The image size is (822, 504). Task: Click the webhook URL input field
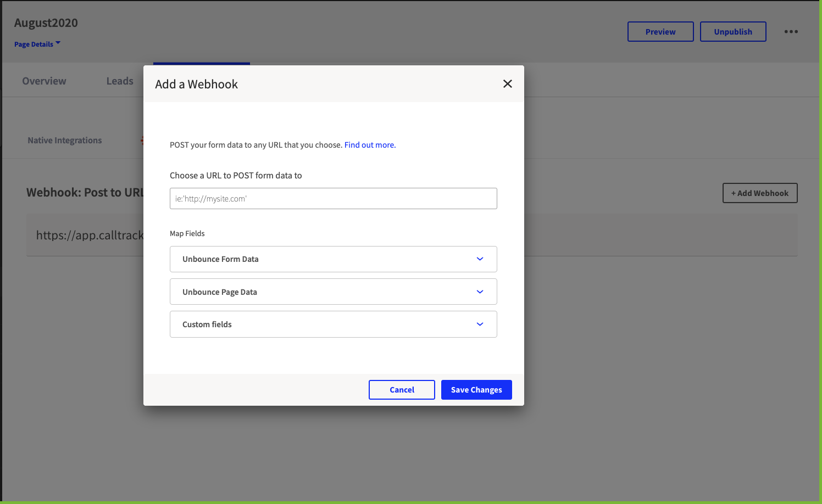(x=333, y=198)
